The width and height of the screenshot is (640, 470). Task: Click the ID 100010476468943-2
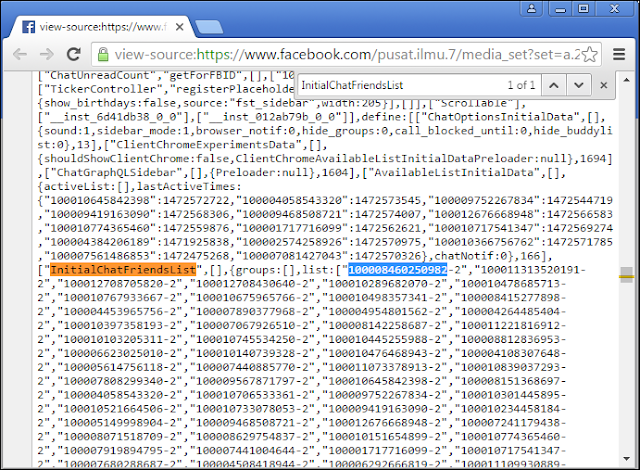click(384, 353)
